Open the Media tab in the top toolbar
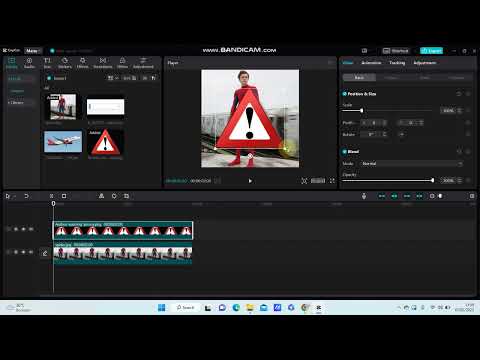This screenshot has width=480, height=360. click(12, 63)
